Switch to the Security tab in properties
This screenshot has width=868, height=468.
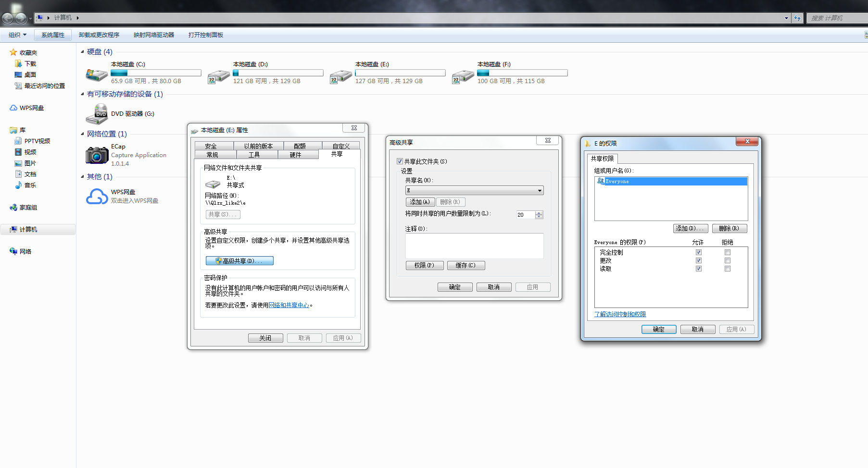pyautogui.click(x=211, y=146)
